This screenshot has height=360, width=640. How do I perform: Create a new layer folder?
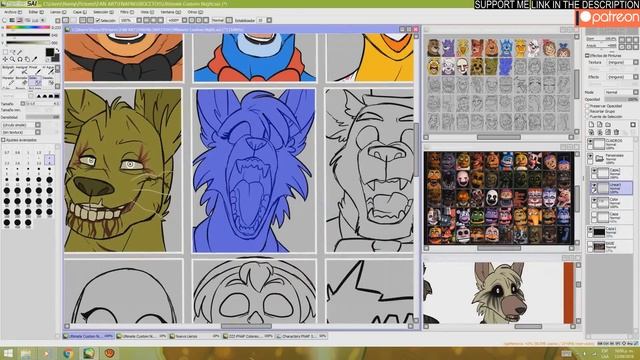pos(608,124)
